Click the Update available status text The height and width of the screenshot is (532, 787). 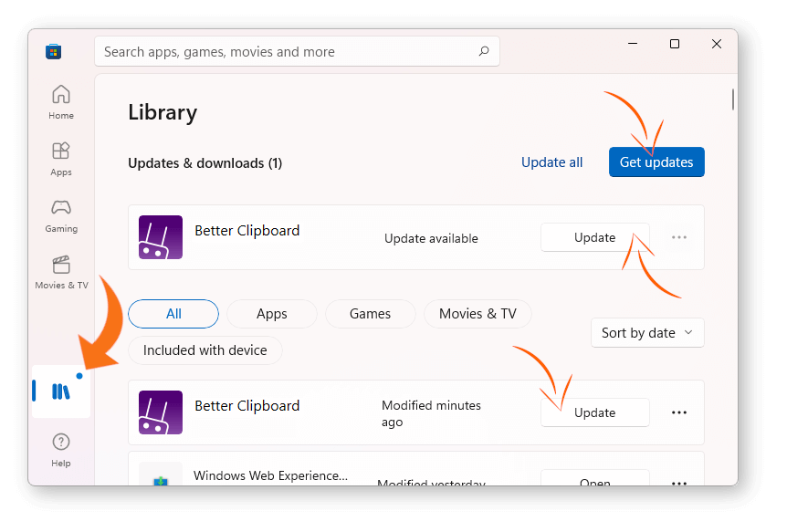(431, 238)
